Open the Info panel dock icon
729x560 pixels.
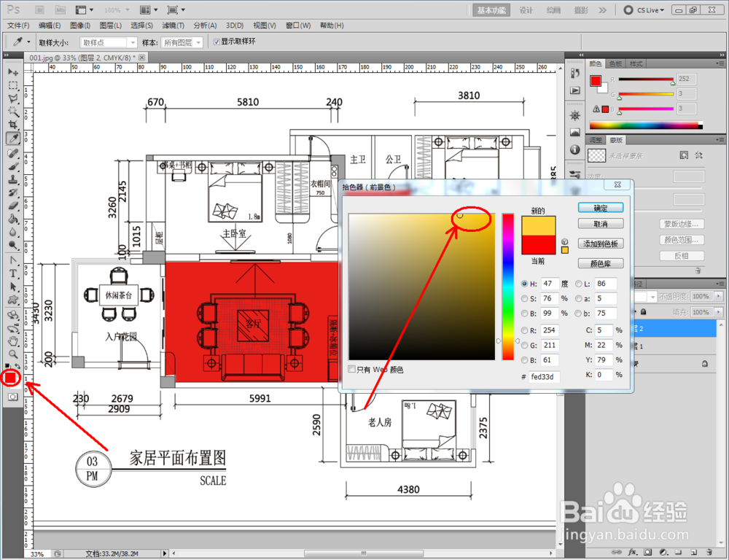pyautogui.click(x=575, y=149)
